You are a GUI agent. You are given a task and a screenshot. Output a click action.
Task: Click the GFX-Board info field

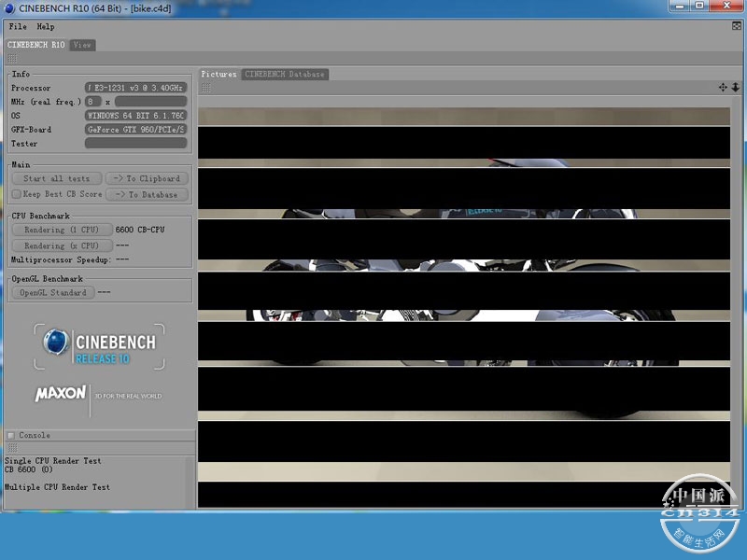(135, 129)
